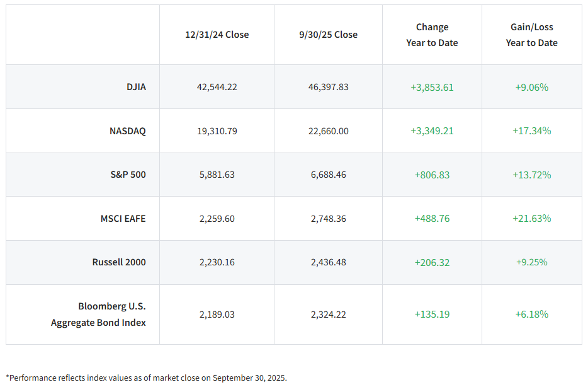Click the 9/30/25 Close column header
Viewport: 588px width, 387px height.
pos(328,35)
